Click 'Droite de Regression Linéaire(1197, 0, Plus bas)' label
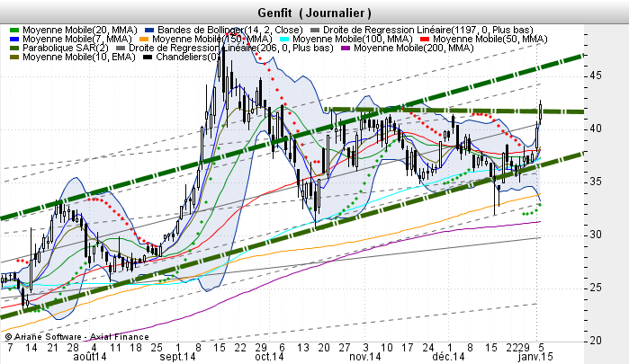Screen dimensions: 629x364 (x=428, y=30)
